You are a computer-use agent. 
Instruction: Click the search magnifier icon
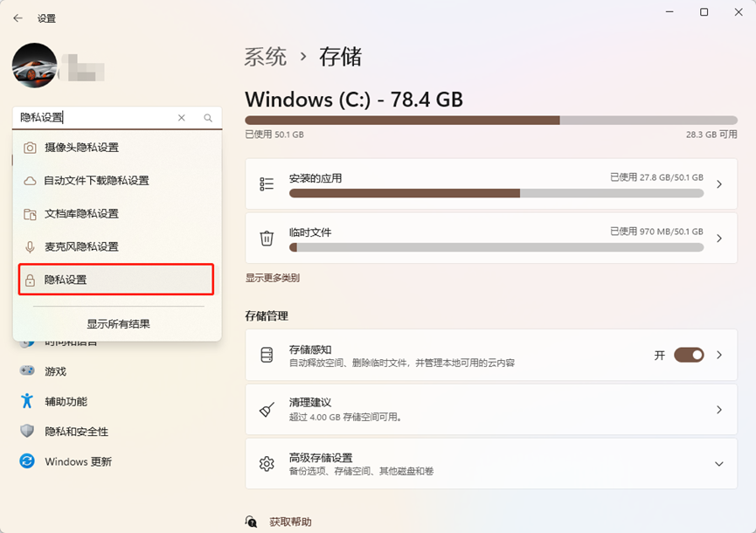coord(208,118)
